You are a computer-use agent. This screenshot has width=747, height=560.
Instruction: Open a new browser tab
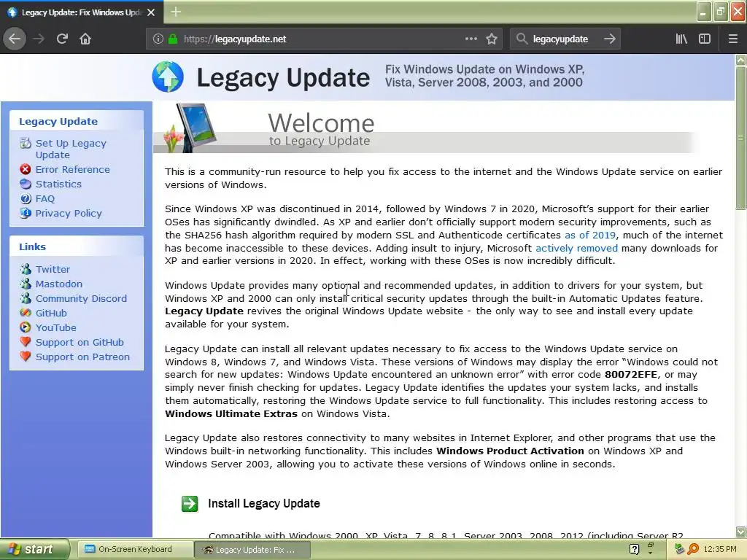coord(176,12)
